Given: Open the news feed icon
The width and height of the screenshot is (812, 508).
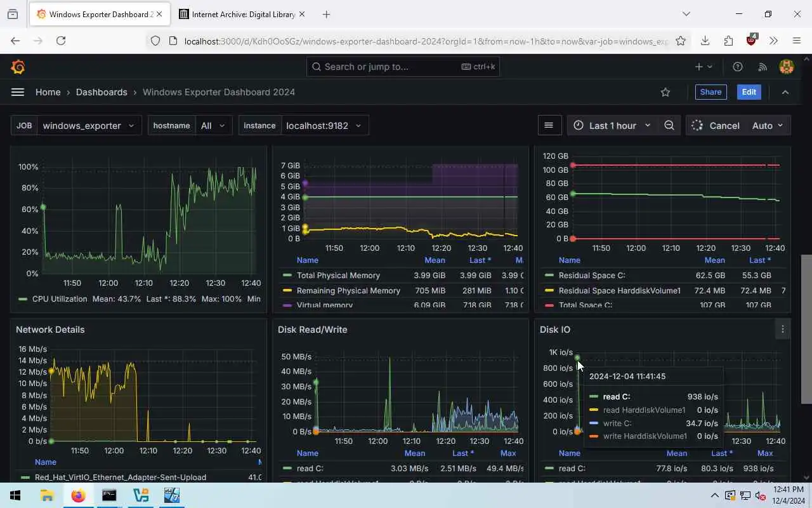Looking at the screenshot, I should click(x=763, y=67).
